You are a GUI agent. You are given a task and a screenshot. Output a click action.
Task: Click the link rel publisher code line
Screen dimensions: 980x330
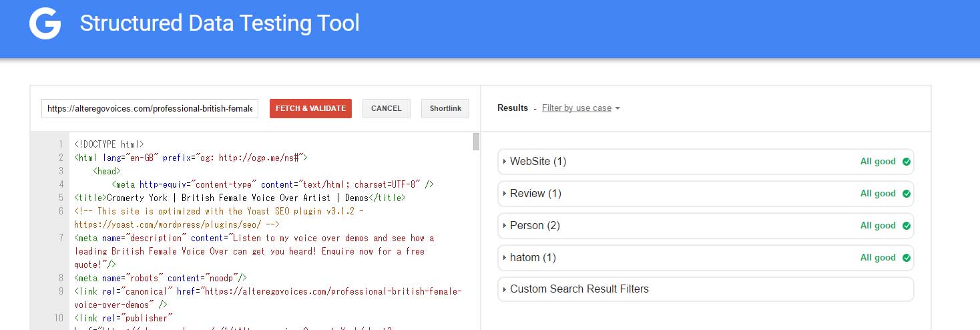coord(234,323)
